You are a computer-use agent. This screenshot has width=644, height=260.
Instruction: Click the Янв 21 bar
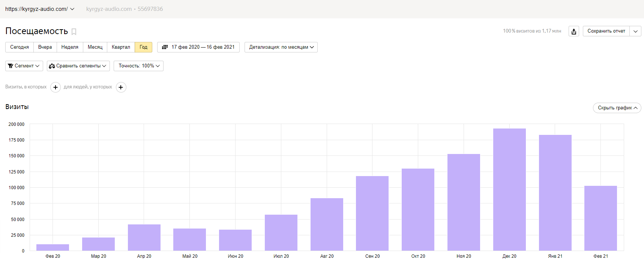[x=555, y=193]
